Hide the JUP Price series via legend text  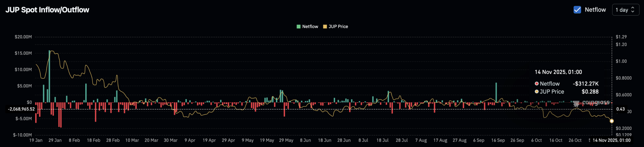[338, 27]
